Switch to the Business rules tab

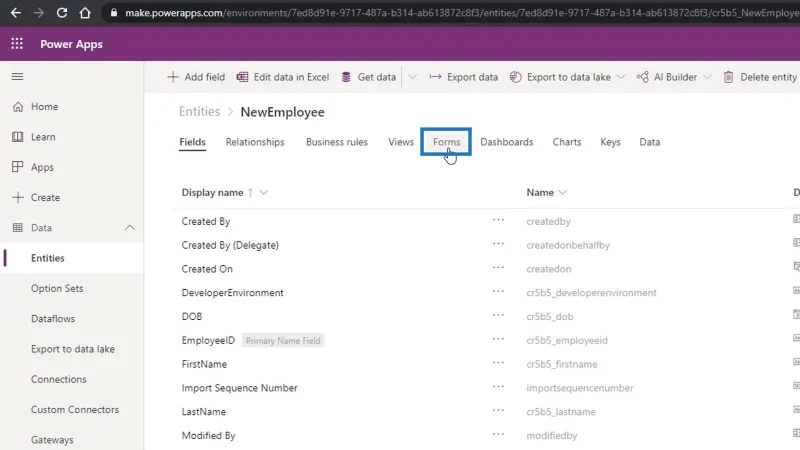click(337, 142)
